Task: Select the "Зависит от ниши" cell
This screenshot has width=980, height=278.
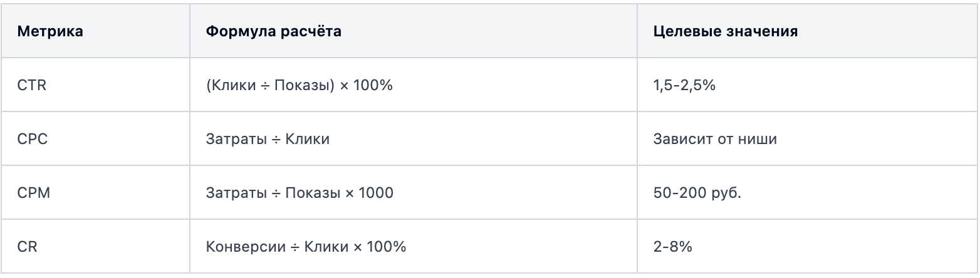Action: click(715, 139)
